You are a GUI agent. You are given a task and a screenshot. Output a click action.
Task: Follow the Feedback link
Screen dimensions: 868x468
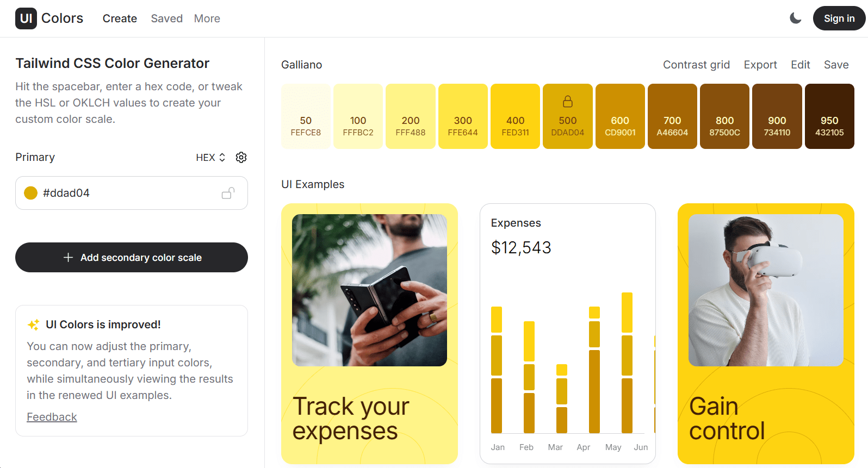52,417
